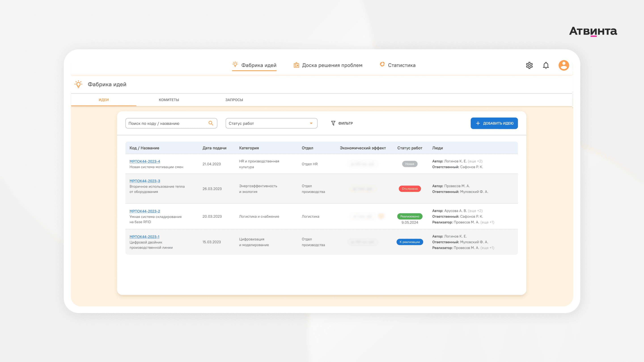Click the Отклонено status badge
Screen dimensions: 644x362
tap(409, 189)
